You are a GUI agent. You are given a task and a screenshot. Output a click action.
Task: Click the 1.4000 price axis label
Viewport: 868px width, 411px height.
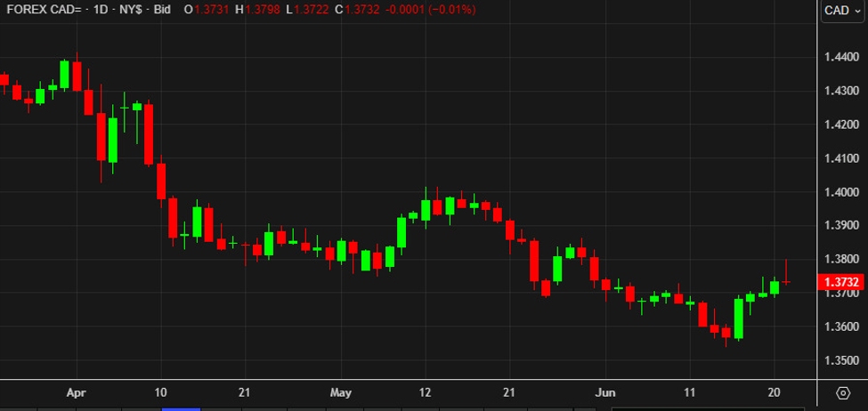click(x=841, y=192)
